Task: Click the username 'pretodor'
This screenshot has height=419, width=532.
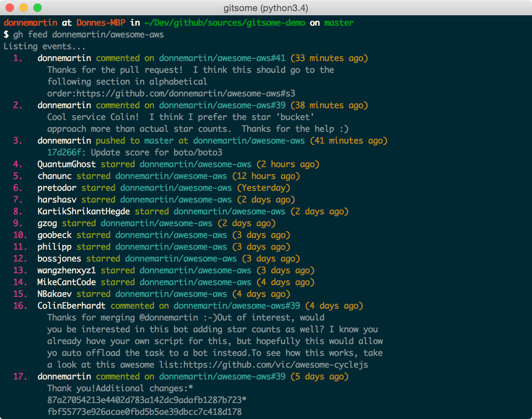Action: pyautogui.click(x=57, y=188)
